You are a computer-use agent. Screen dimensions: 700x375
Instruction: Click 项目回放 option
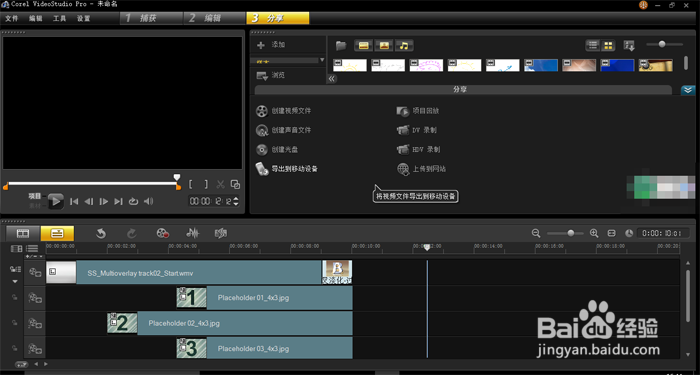pos(418,111)
